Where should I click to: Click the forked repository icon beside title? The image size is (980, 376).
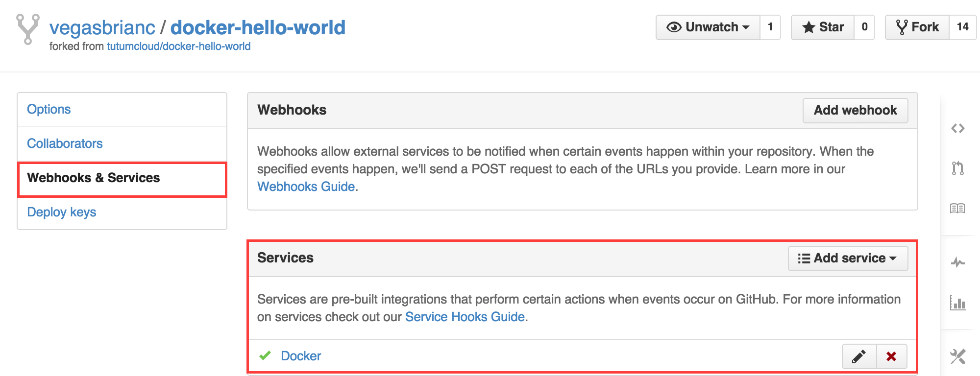pyautogui.click(x=28, y=29)
